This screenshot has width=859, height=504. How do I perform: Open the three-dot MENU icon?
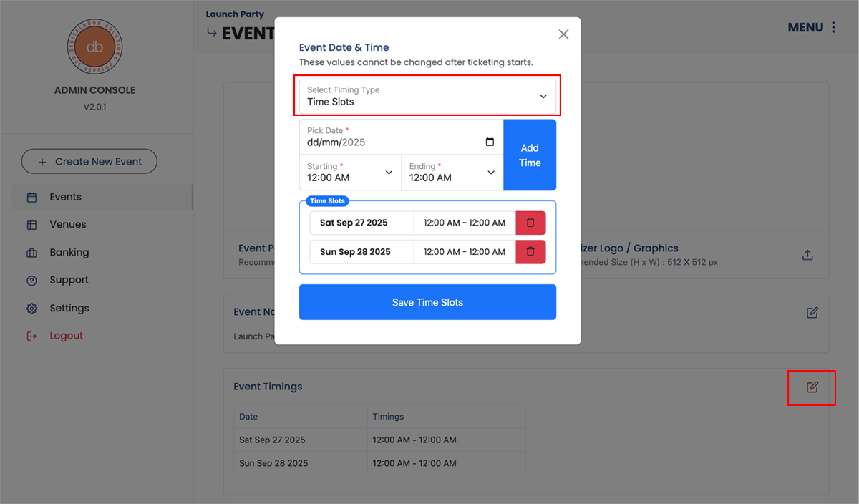click(x=833, y=27)
